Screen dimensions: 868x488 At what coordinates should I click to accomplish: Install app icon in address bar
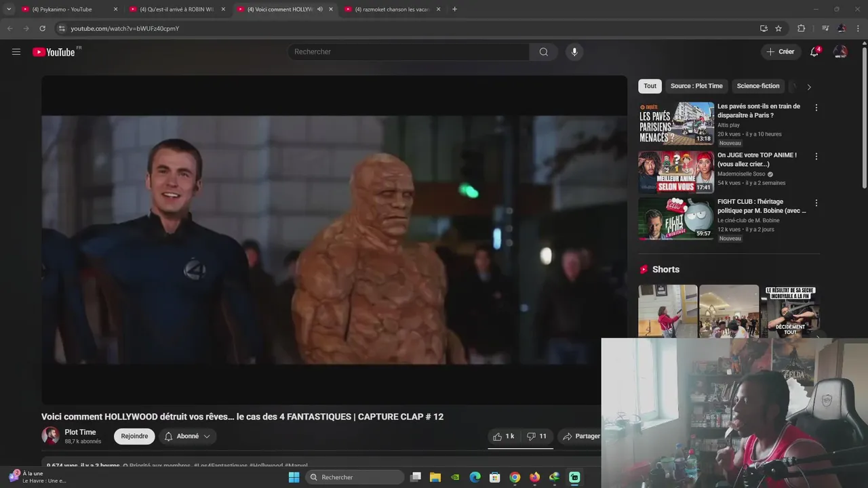764,28
